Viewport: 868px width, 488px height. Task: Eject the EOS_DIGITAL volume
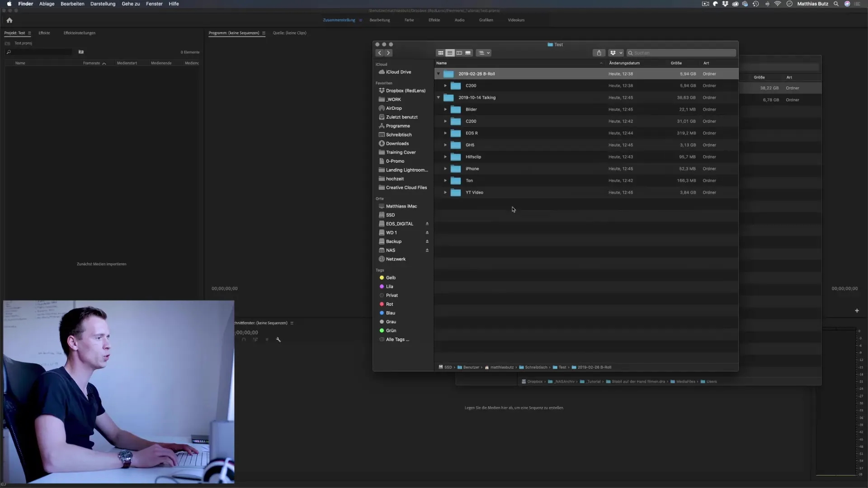click(427, 224)
